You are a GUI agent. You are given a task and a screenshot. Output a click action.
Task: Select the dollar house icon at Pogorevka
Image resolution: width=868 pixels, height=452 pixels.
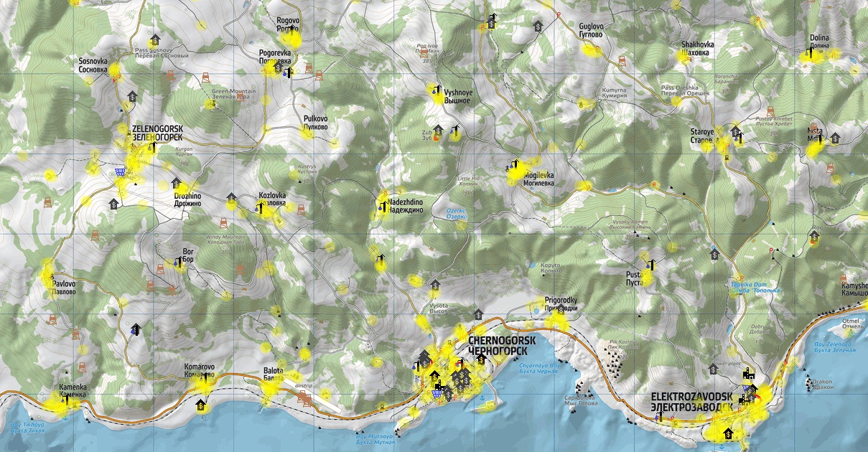click(277, 68)
